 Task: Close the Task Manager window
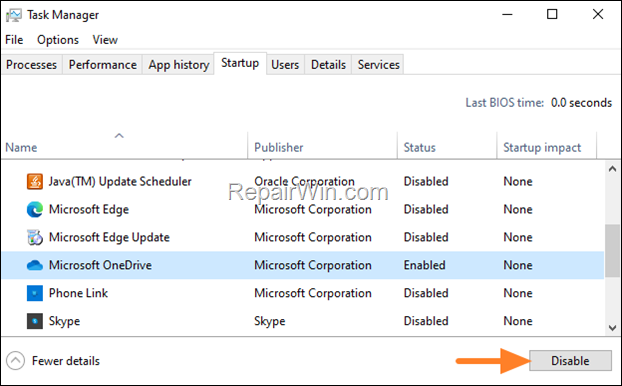coord(598,14)
